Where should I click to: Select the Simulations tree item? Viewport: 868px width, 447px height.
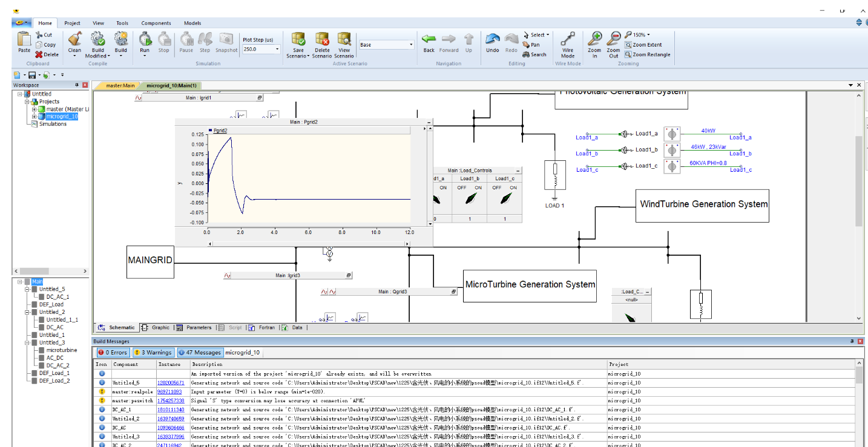point(53,124)
